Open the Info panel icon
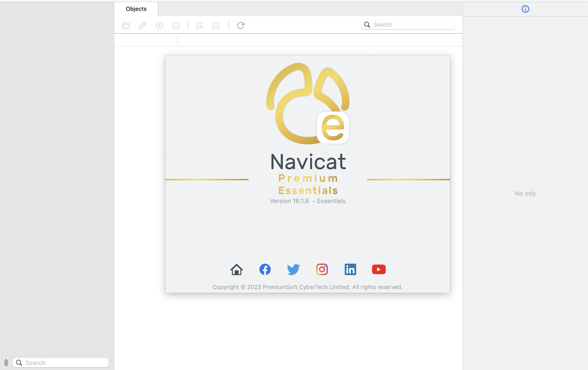 526,9
